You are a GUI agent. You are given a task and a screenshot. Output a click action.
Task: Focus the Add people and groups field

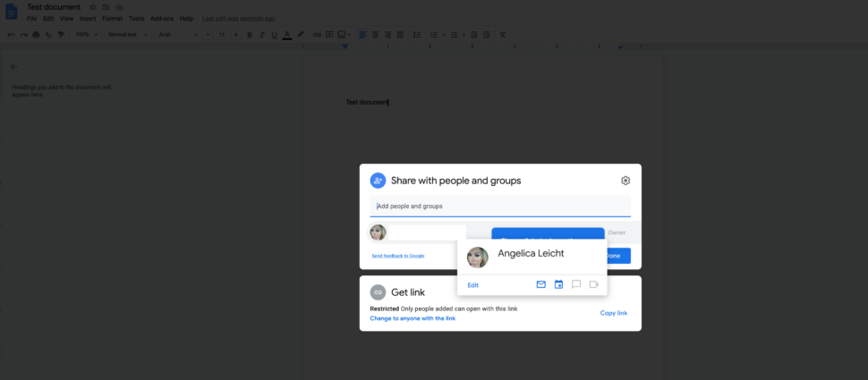[x=500, y=206]
